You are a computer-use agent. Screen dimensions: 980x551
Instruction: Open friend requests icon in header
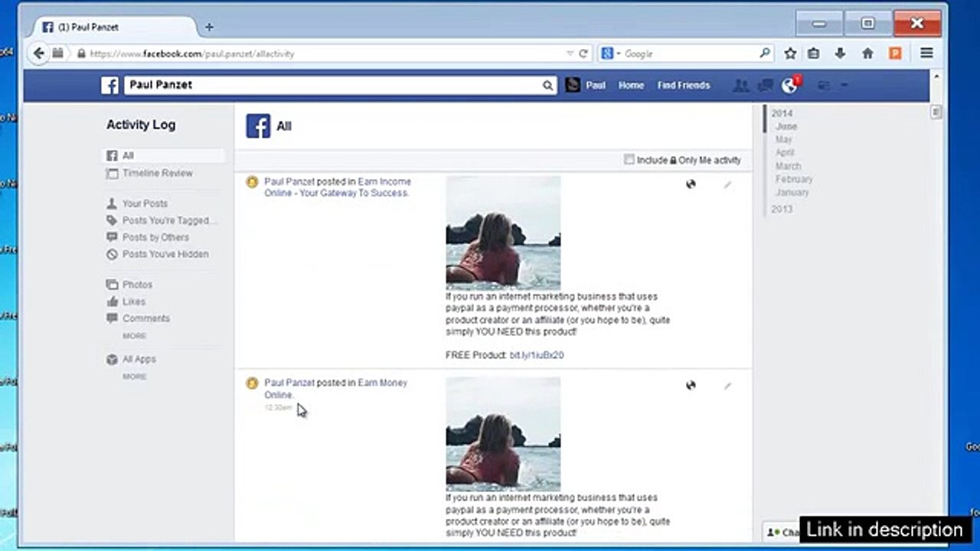[x=740, y=86]
